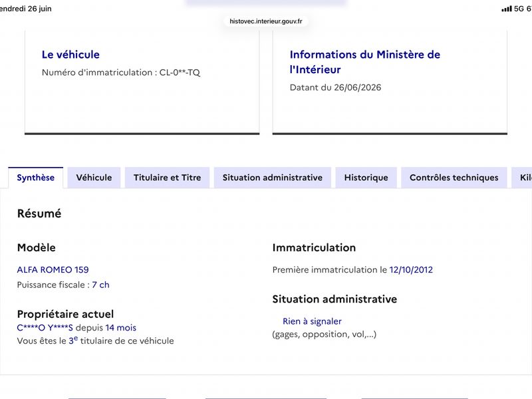The image size is (532, 399).
Task: Click the first registration date 12/10/2012
Action: click(411, 270)
